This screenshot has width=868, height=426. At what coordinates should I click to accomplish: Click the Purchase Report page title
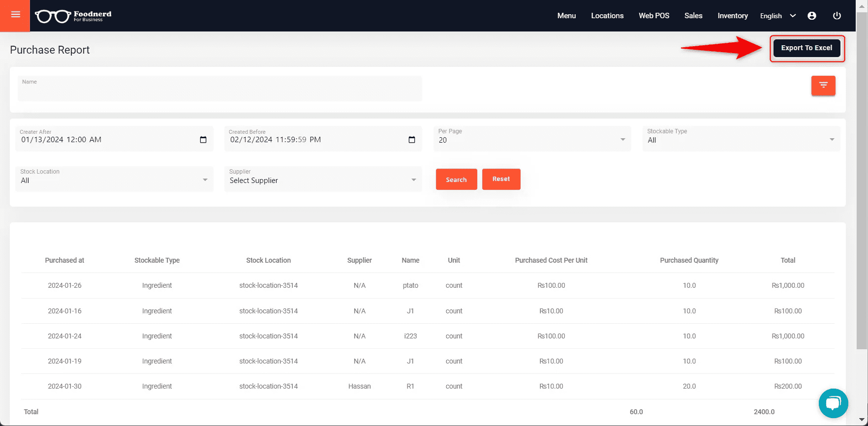pos(50,50)
